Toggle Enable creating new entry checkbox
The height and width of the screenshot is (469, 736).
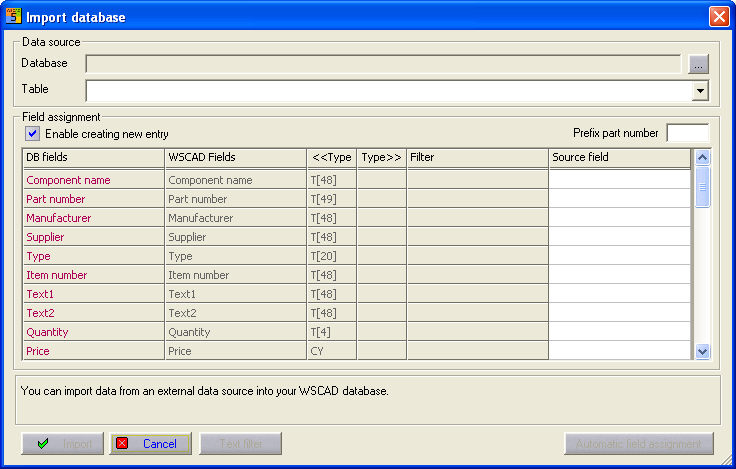click(32, 133)
